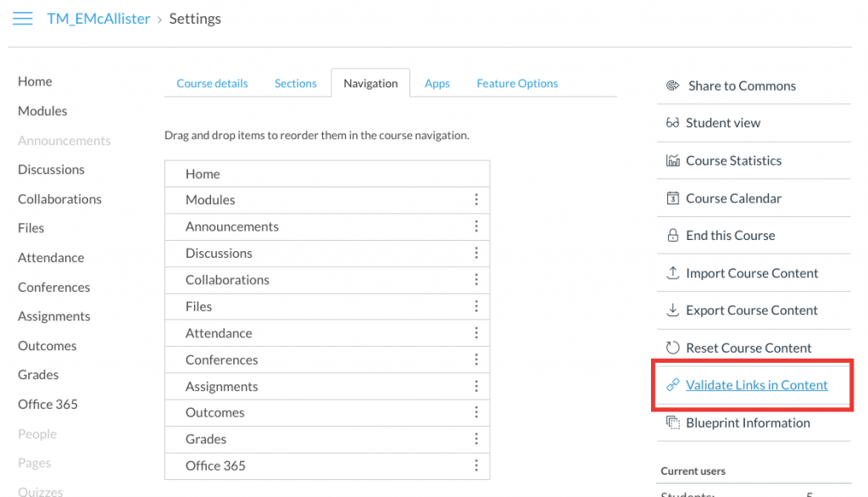Open options menu for Grades row
This screenshot has width=868, height=497.
click(476, 439)
